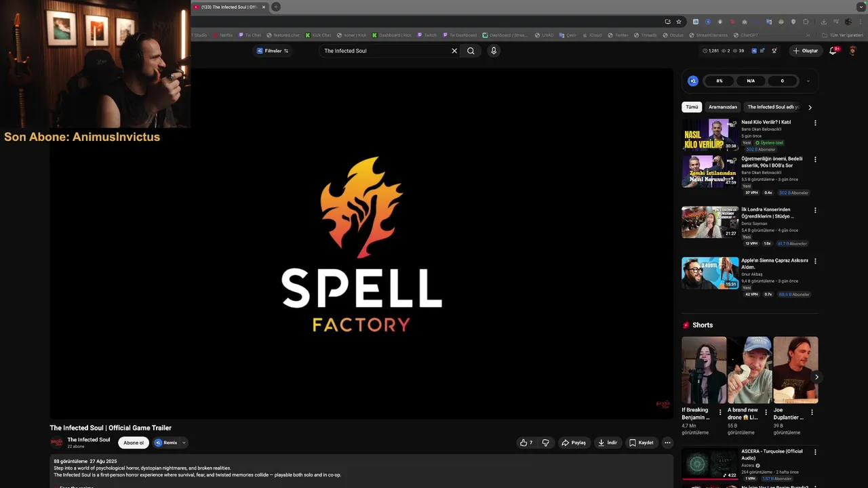Open The Infected Soul channel name link

(x=89, y=440)
